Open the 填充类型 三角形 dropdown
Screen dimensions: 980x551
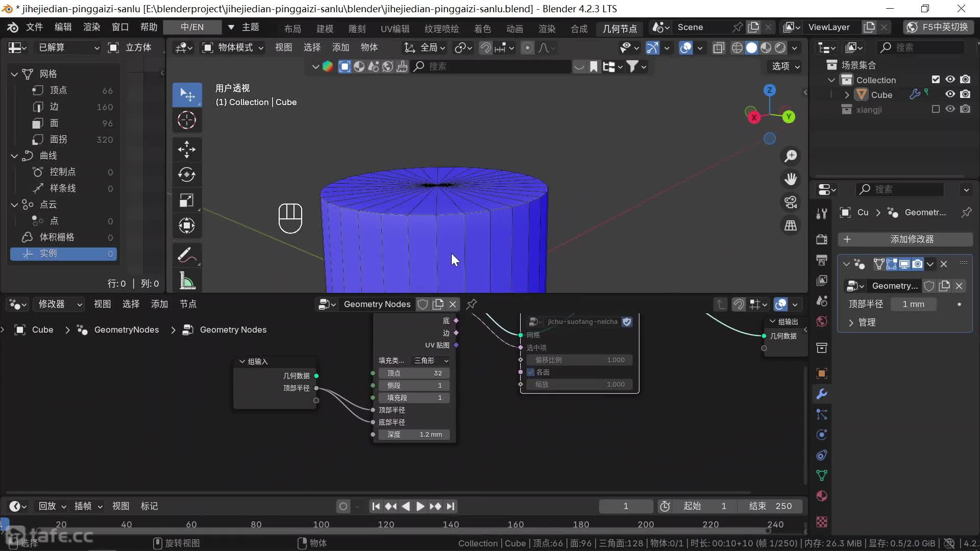tap(431, 361)
